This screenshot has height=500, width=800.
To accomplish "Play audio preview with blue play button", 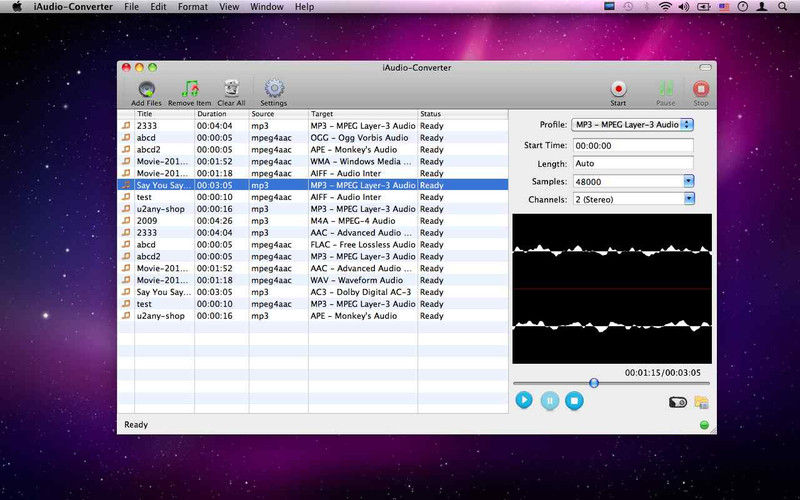I will coord(524,400).
